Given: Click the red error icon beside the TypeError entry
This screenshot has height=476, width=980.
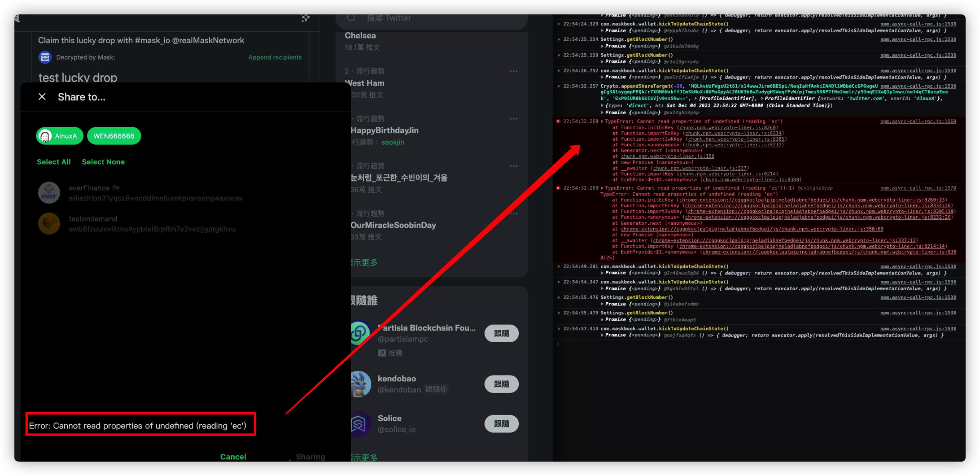Looking at the screenshot, I should point(558,121).
